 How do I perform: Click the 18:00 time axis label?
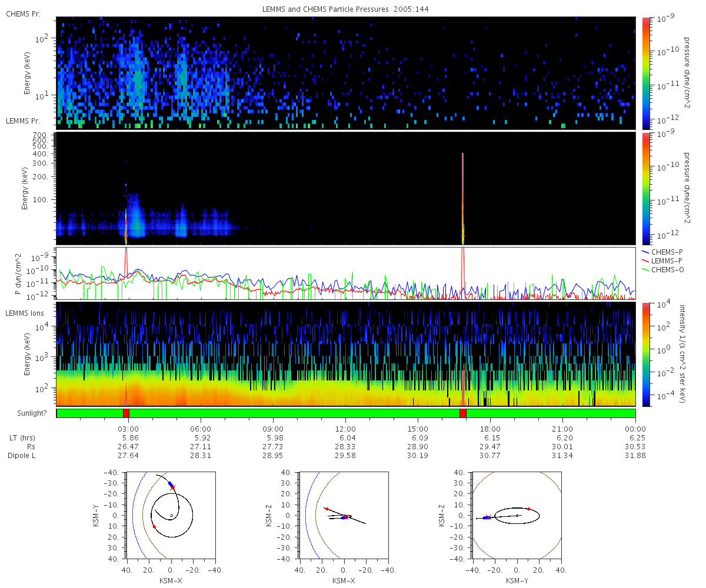[x=490, y=429]
